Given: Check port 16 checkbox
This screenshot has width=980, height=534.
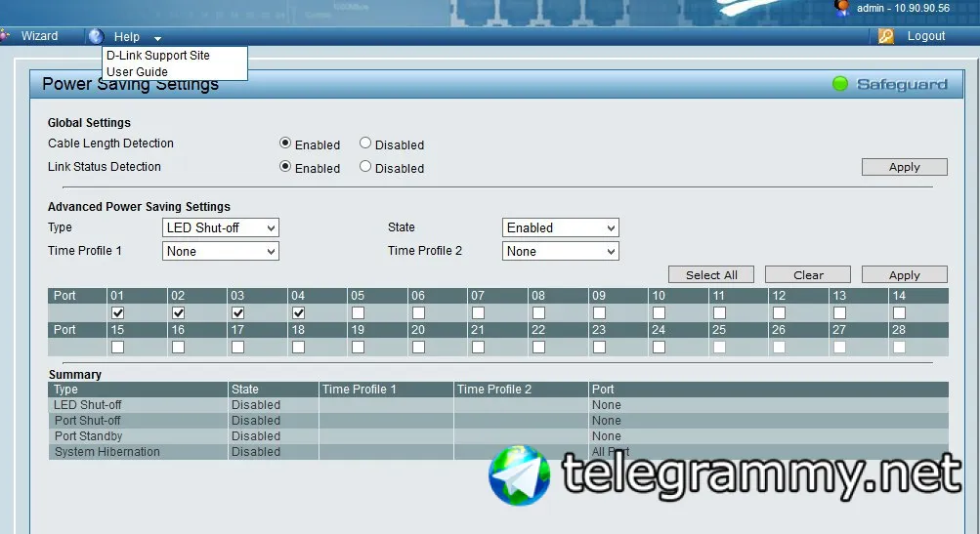Looking at the screenshot, I should point(178,347).
